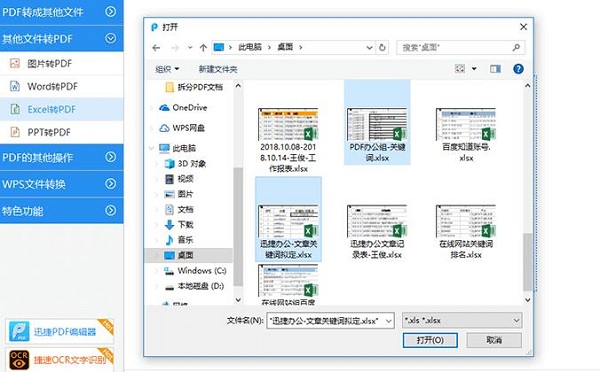Select 文档 folder in tree
The image size is (600, 372).
(179, 209)
